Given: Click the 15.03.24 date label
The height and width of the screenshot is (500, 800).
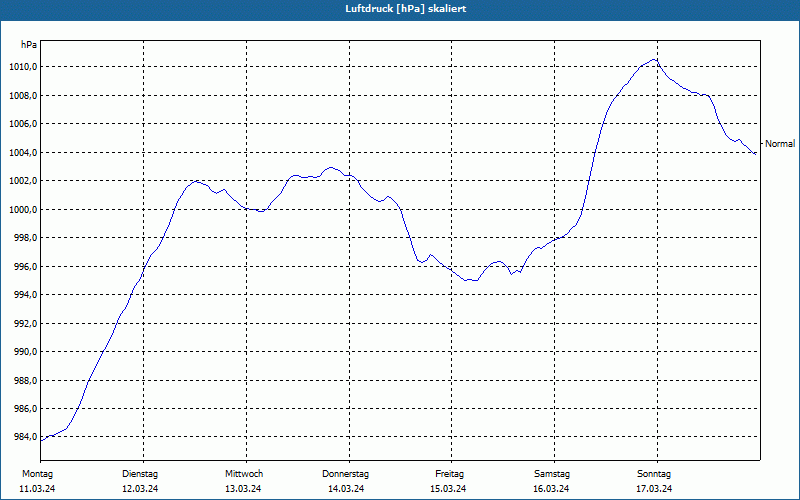Looking at the screenshot, I should pyautogui.click(x=448, y=489).
